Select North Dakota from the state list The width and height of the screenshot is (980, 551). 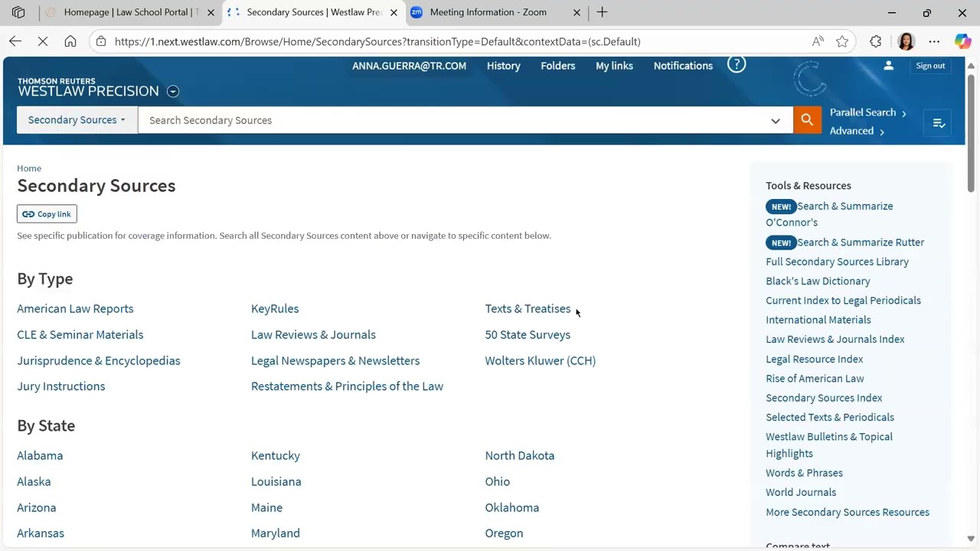(519, 455)
